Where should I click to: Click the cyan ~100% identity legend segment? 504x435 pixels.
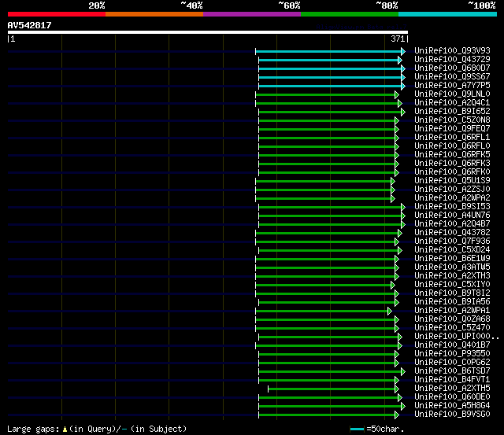[448, 14]
